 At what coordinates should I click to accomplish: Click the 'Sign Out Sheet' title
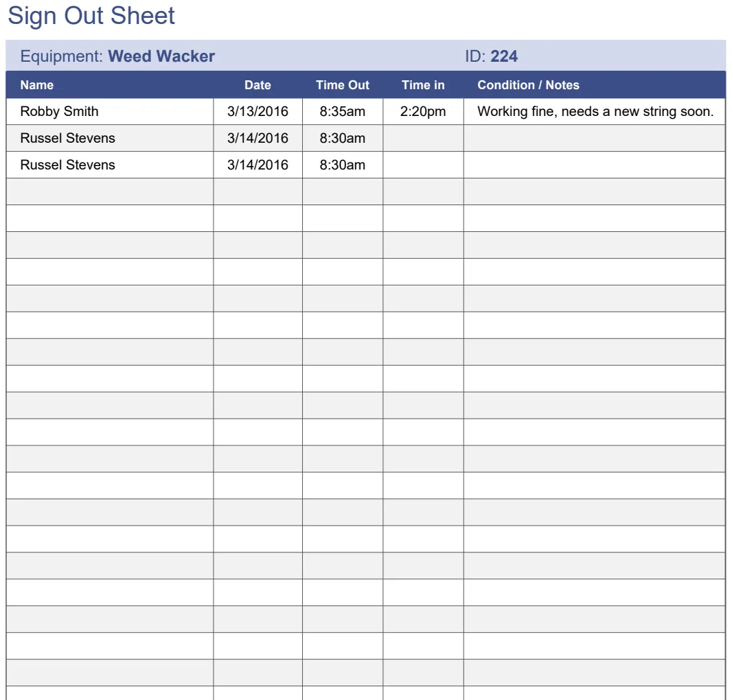pyautogui.click(x=91, y=16)
